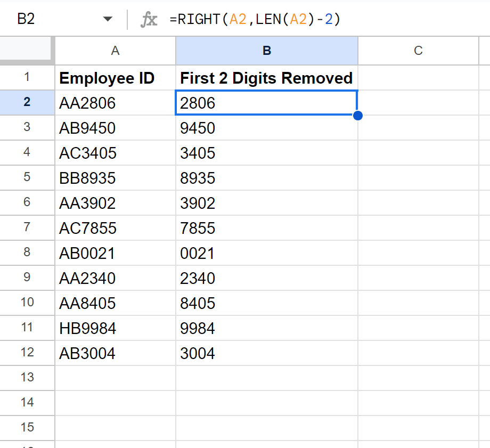Select cell containing AA2340

click(x=116, y=278)
